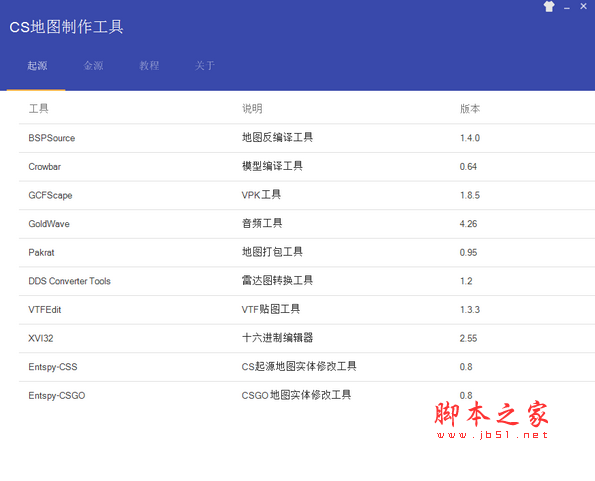This screenshot has width=595, height=481.
Task: Open DDS Converter Tools entry
Action: coord(69,281)
